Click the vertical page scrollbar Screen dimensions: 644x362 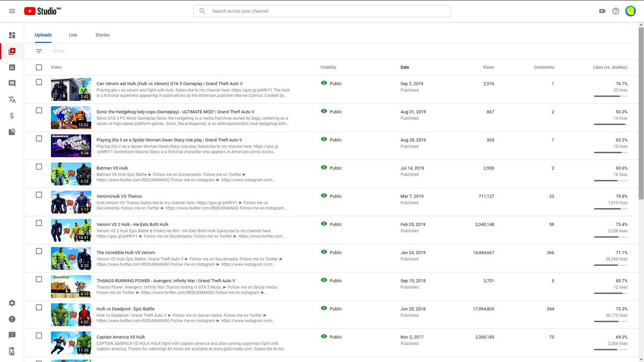(641, 113)
